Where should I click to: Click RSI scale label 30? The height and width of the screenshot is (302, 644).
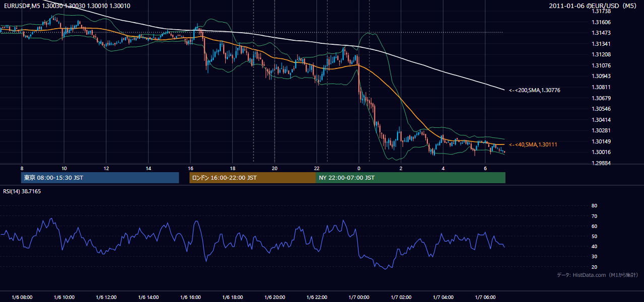(594, 257)
